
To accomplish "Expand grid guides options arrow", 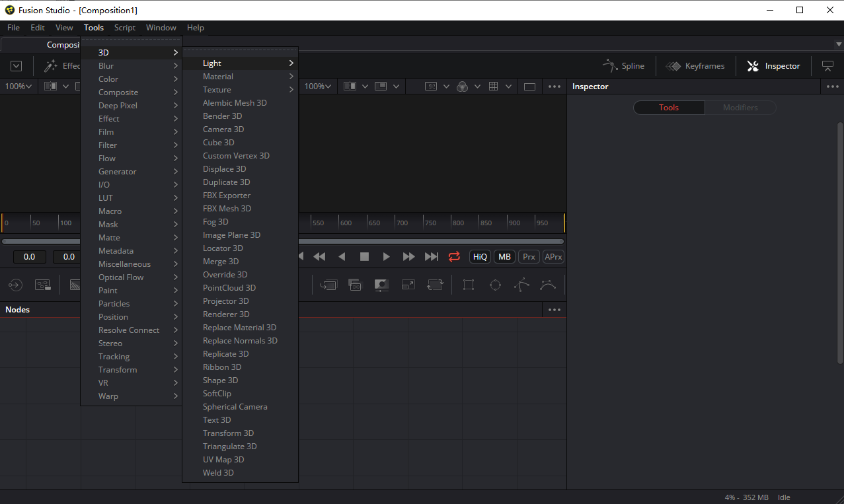I will pyautogui.click(x=508, y=87).
